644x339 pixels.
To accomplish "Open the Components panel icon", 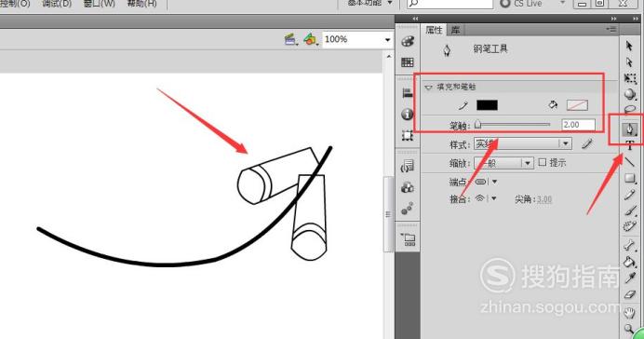I will (x=408, y=187).
